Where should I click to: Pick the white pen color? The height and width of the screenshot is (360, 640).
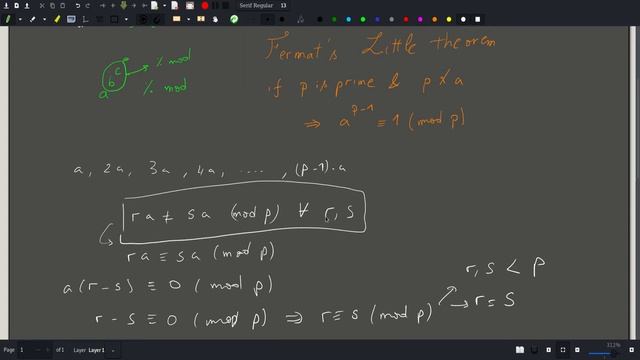tap(463, 19)
